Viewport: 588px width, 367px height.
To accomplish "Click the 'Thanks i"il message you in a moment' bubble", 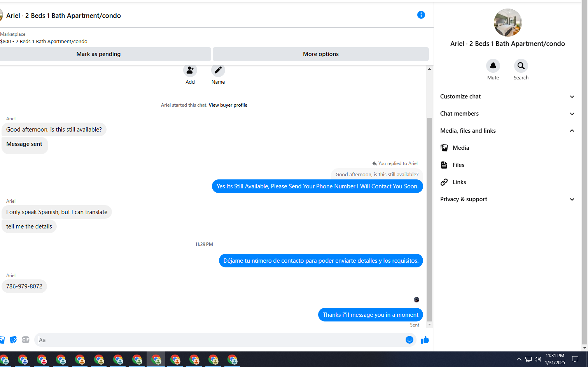I will 371,315.
